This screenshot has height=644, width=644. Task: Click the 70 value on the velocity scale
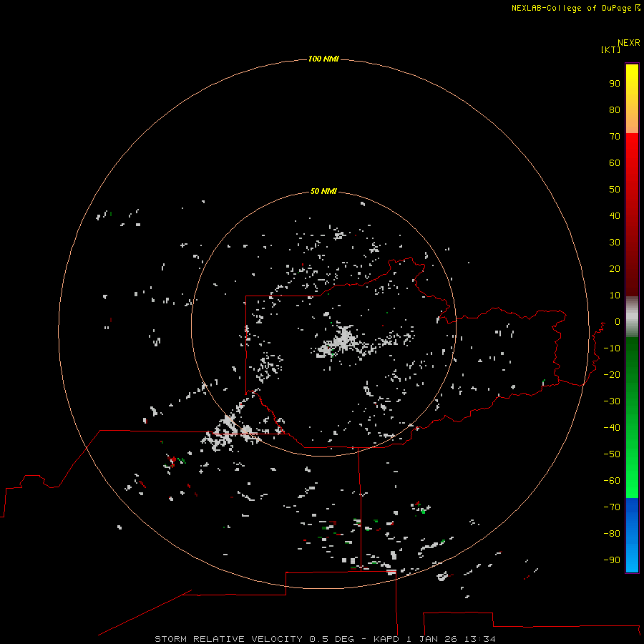coord(615,137)
